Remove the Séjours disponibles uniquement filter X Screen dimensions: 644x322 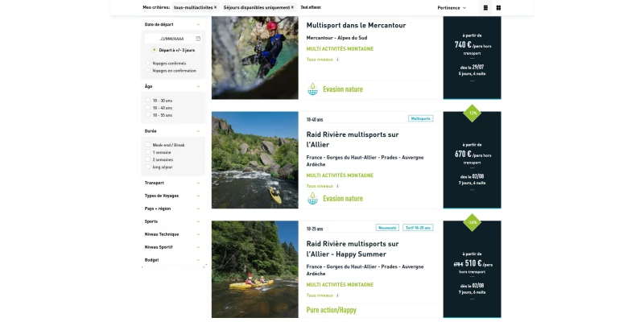[292, 7]
